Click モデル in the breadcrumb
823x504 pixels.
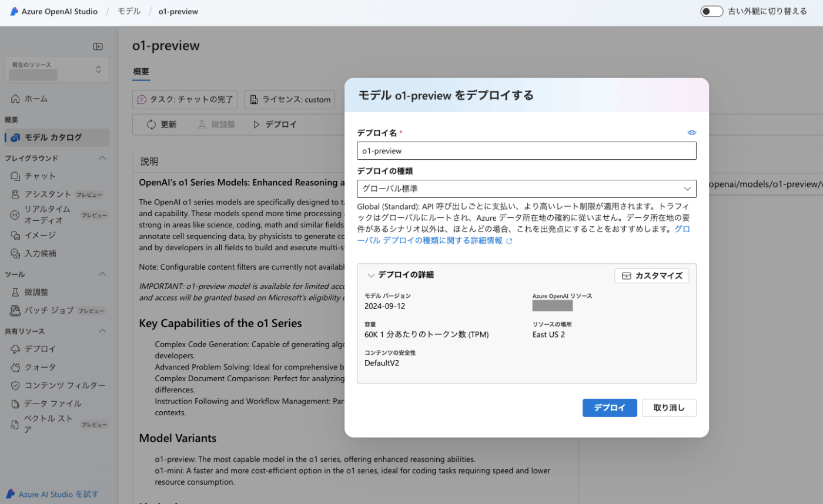click(x=129, y=12)
